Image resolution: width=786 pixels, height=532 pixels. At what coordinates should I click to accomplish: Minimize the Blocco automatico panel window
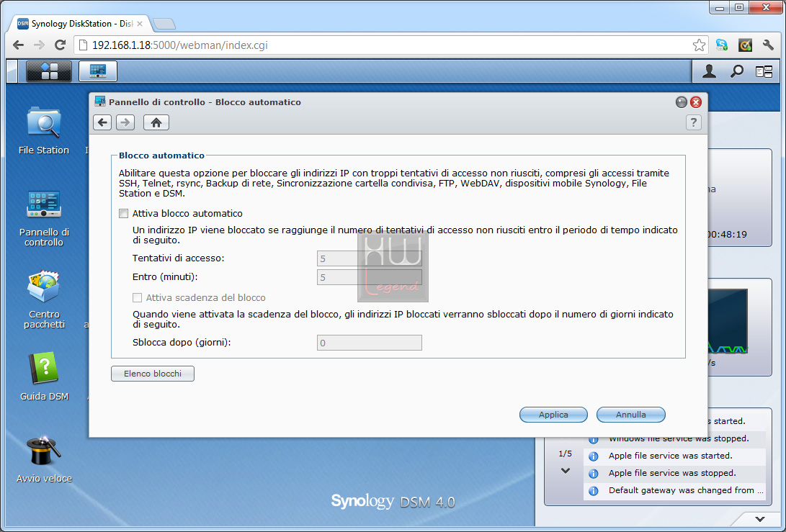(x=682, y=102)
